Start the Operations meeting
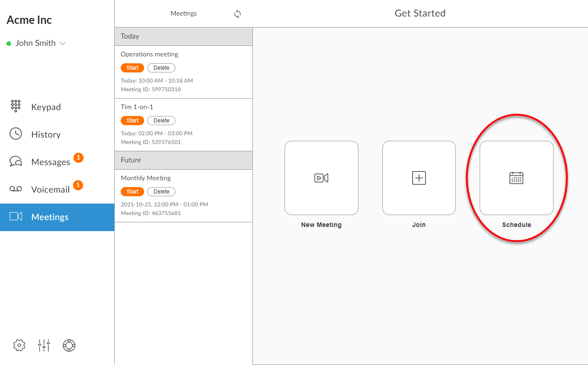 [x=132, y=67]
